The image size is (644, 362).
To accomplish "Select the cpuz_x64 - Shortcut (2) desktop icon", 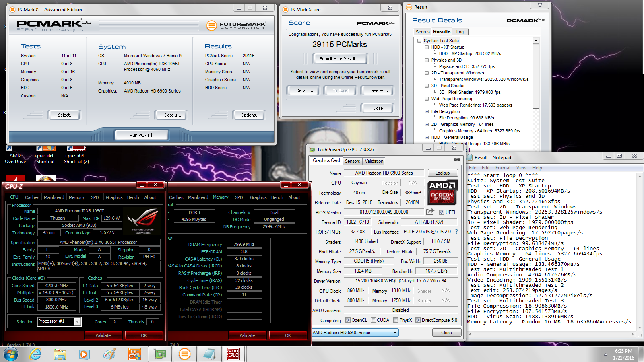I will 76,155.
